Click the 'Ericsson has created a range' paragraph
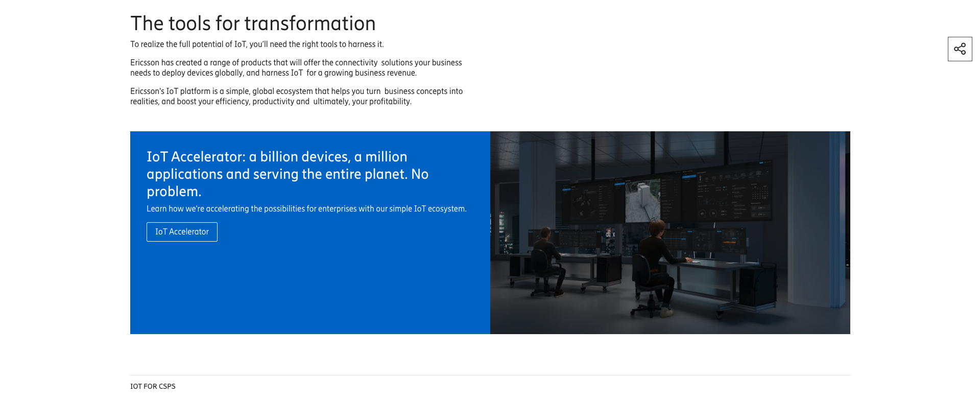 pos(296,67)
